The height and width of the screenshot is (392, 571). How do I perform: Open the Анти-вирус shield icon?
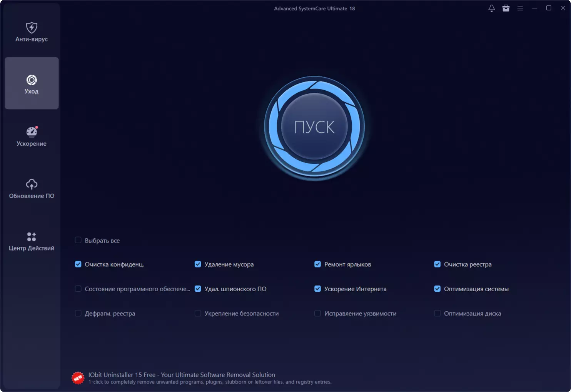click(x=32, y=28)
